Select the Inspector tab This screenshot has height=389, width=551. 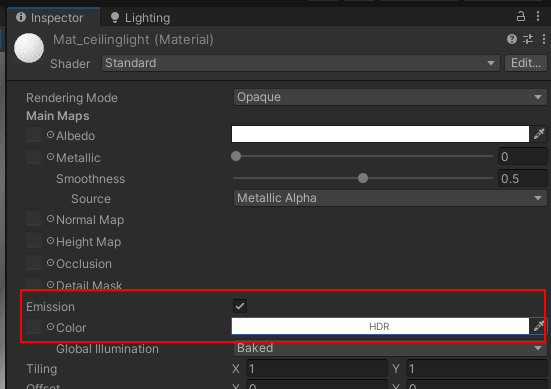coord(50,18)
